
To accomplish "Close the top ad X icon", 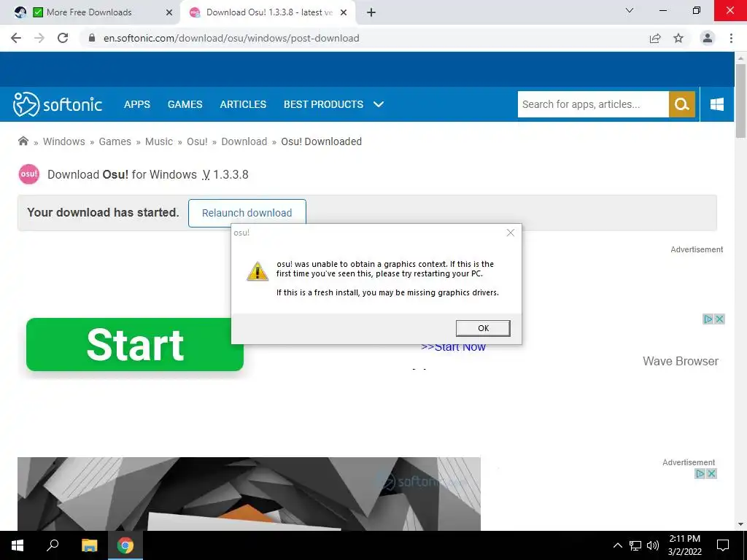I will coord(719,319).
